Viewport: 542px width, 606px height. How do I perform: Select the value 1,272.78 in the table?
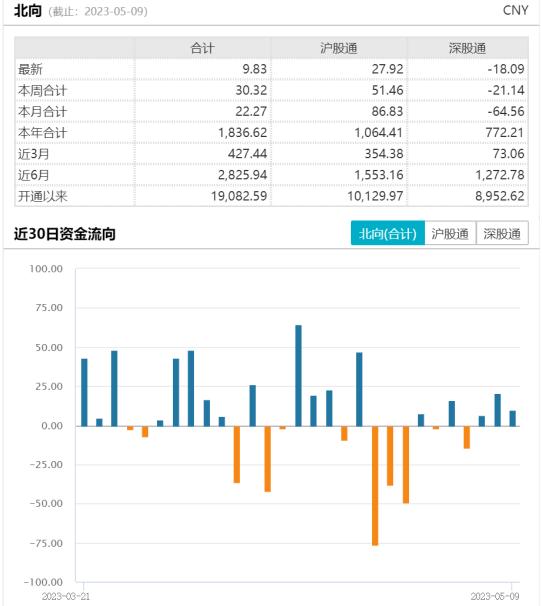click(x=500, y=175)
